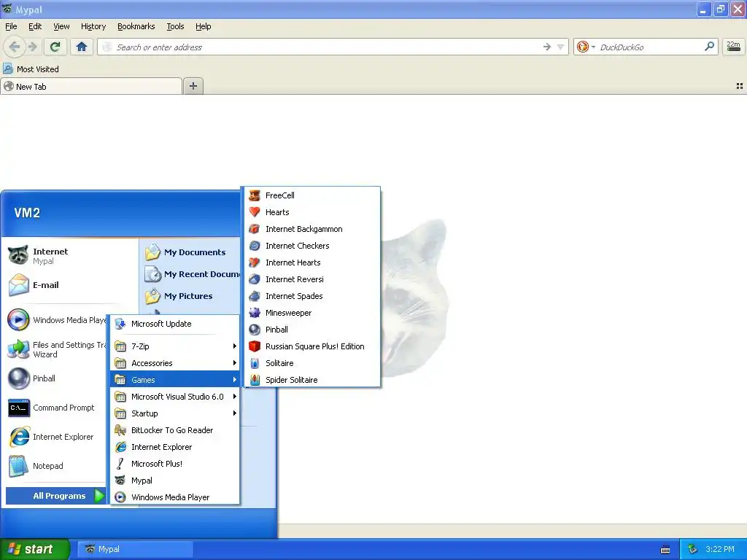Screen dimensions: 747x560
Task: Click the on-screen keyboard tray icon
Action: point(665,550)
